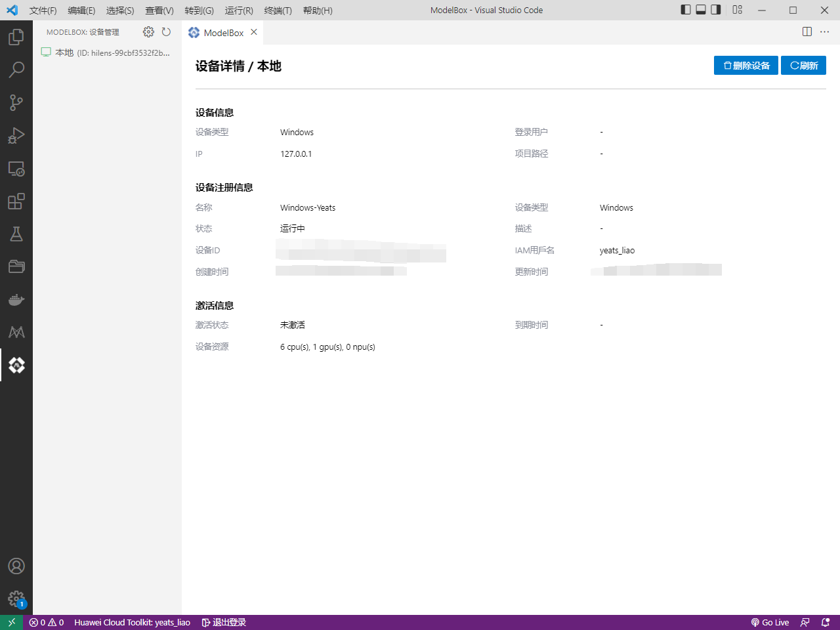This screenshot has height=630, width=840.
Task: Open the customize layout icon
Action: pyautogui.click(x=738, y=10)
